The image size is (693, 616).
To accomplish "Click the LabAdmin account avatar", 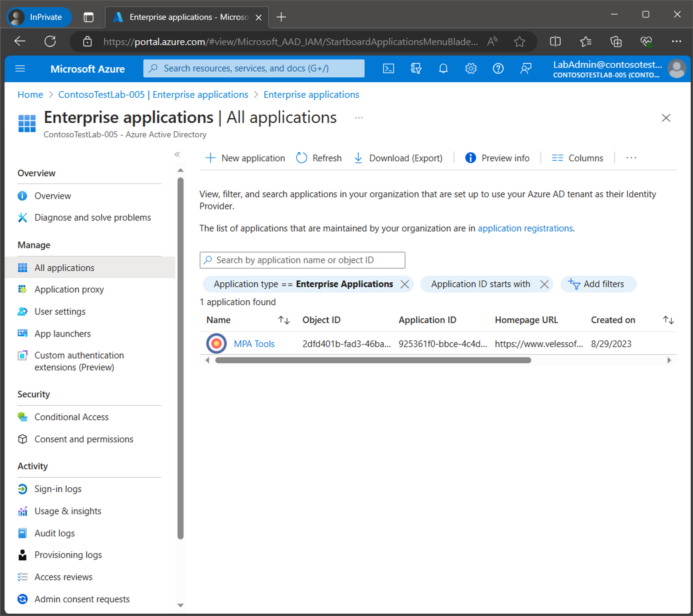I will click(677, 69).
